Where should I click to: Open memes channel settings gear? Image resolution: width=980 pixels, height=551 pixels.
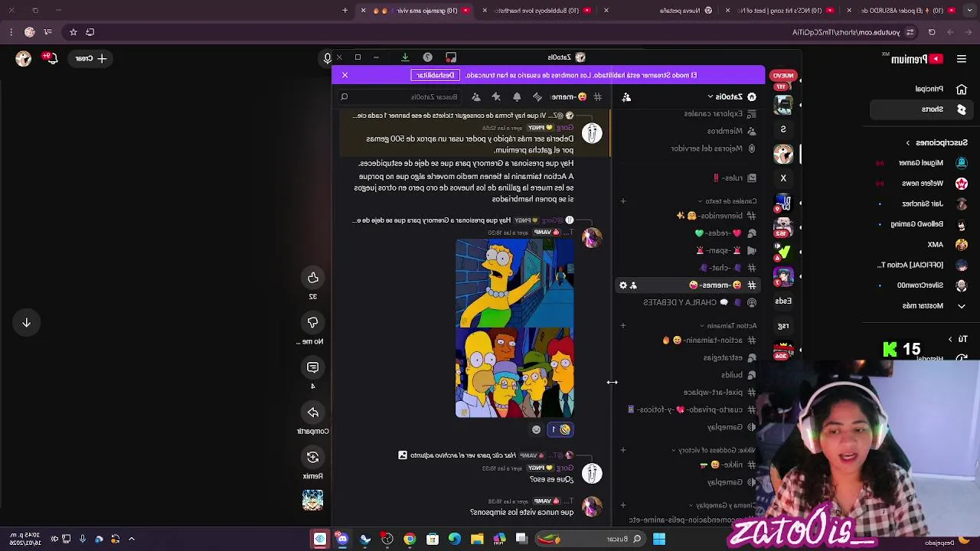tap(623, 285)
